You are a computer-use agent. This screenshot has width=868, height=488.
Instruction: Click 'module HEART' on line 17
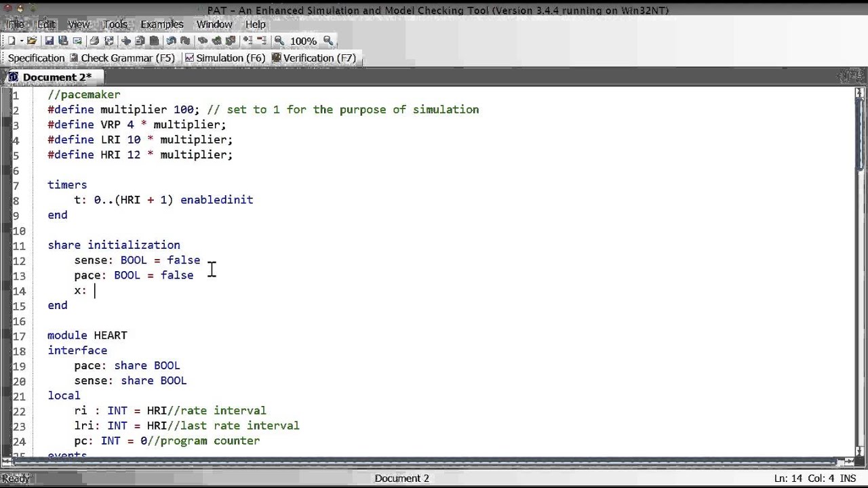point(87,335)
